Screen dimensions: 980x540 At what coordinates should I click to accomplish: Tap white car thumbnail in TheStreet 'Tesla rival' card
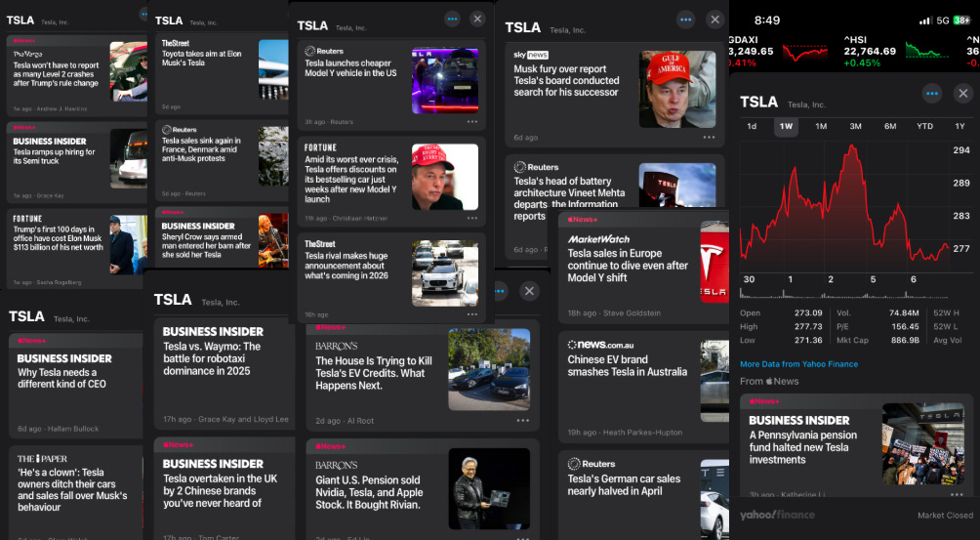(445, 273)
